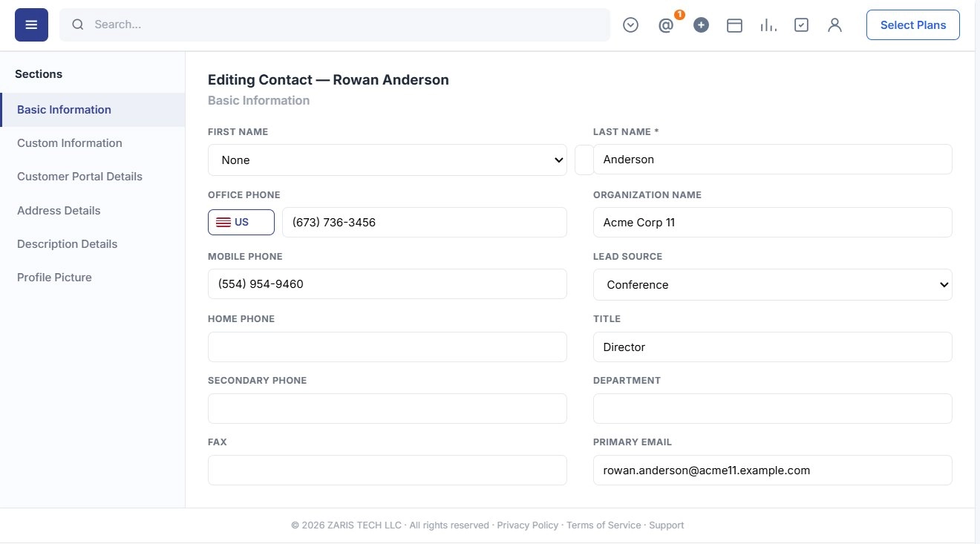This screenshot has height=544, width=980.
Task: Open the hamburger menu button
Action: click(x=31, y=25)
